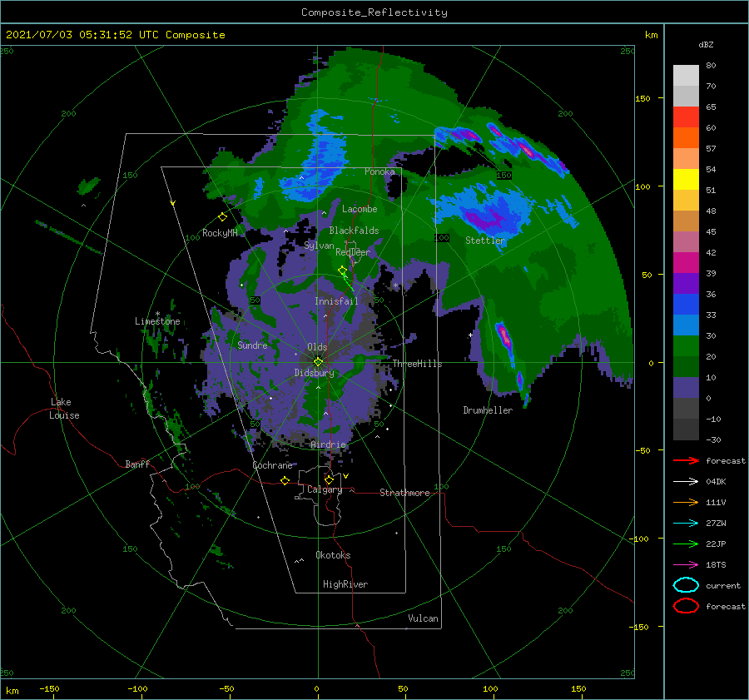
Task: Select the 30 dBZ green swatch
Action: 686,346
